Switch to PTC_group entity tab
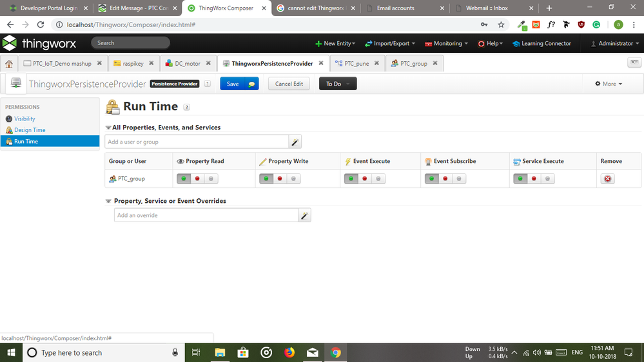The image size is (644, 362). pyautogui.click(x=414, y=64)
